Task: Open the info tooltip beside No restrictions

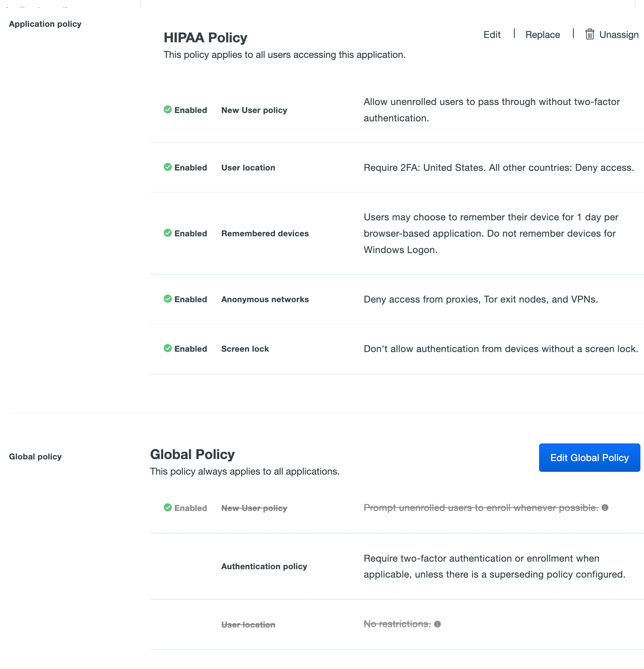Action: 437,623
